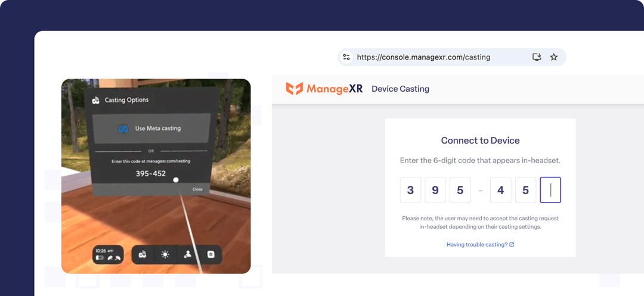Focus the empty sixth code digit box
Screen dimensions: 644x296
[550, 190]
